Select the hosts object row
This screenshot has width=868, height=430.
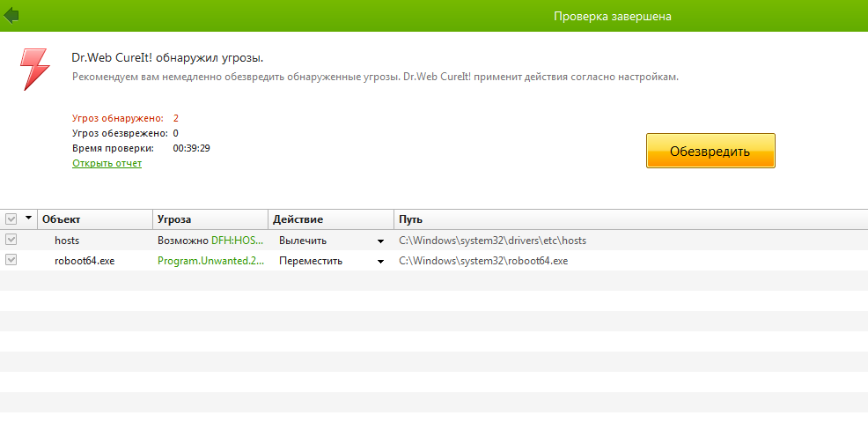tap(67, 240)
